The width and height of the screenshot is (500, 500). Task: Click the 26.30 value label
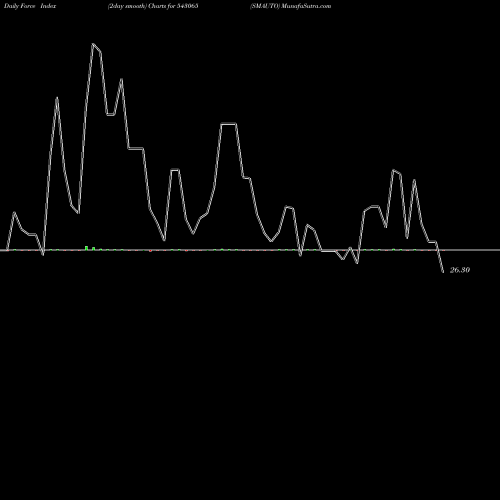pos(460,270)
